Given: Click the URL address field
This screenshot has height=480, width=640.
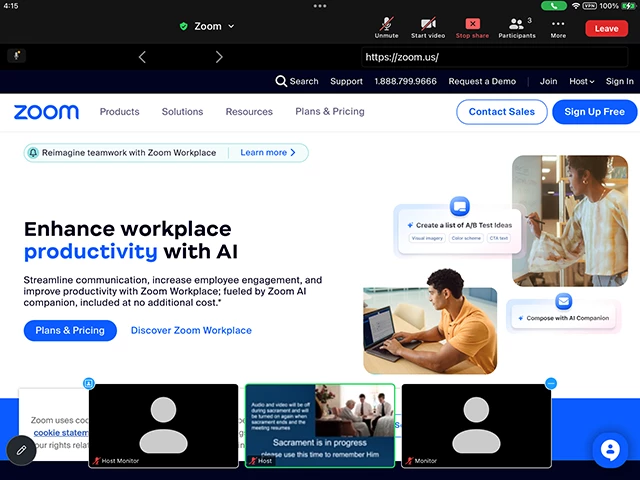Looking at the screenshot, I should tap(495, 57).
